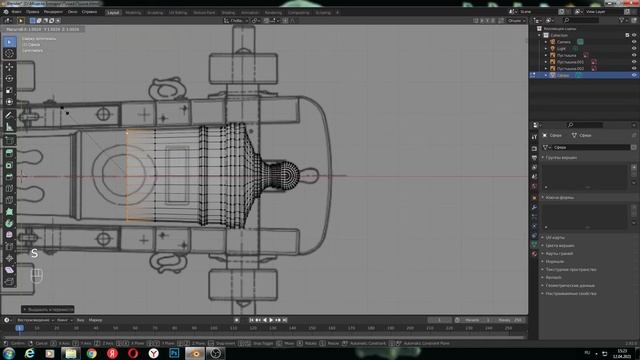Select the Scale tool

pos(9,90)
